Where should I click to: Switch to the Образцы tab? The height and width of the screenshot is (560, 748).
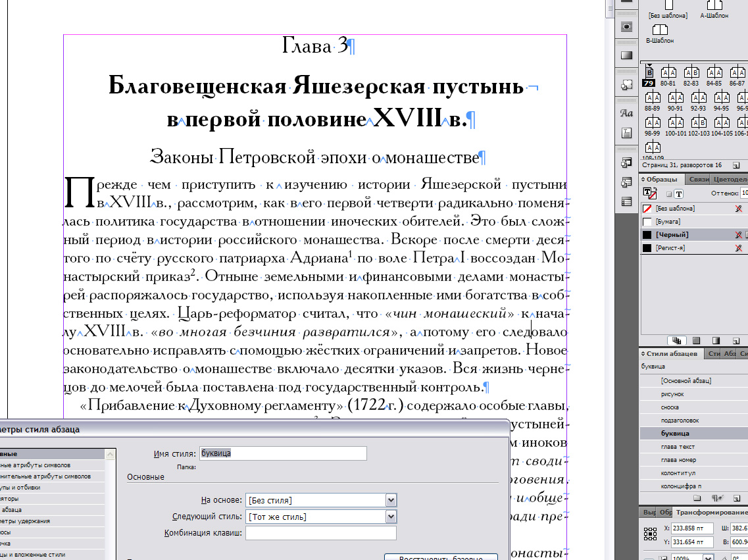click(662, 180)
